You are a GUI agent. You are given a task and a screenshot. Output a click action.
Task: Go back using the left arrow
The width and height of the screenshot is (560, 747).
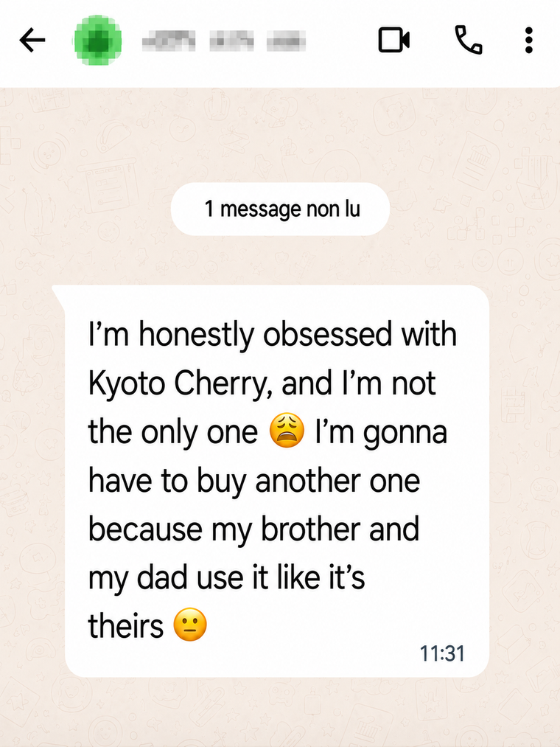click(x=32, y=40)
